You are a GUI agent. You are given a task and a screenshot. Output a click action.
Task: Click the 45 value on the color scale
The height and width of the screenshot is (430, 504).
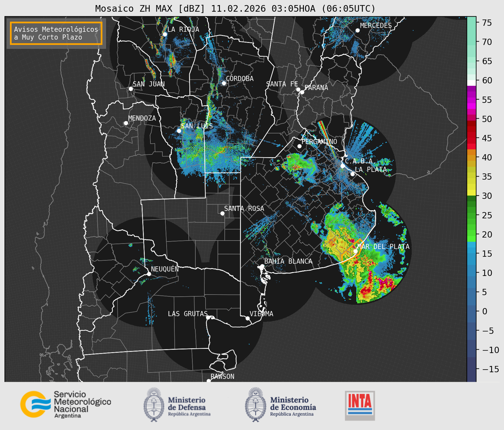click(x=487, y=138)
